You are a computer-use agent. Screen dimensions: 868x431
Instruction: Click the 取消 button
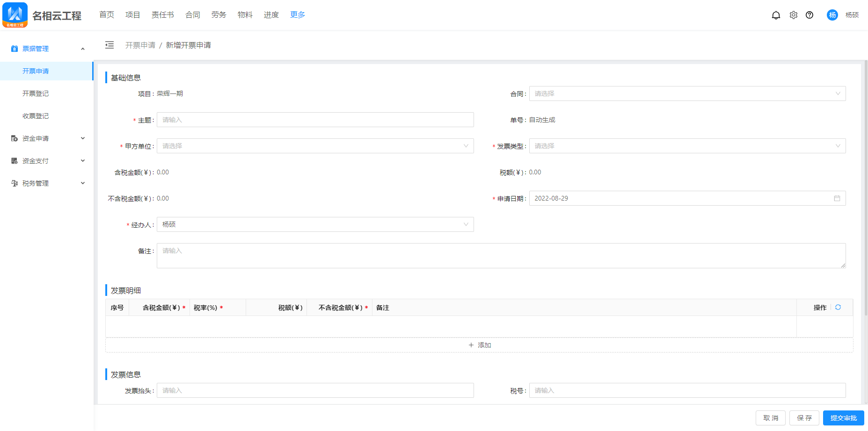click(x=771, y=418)
